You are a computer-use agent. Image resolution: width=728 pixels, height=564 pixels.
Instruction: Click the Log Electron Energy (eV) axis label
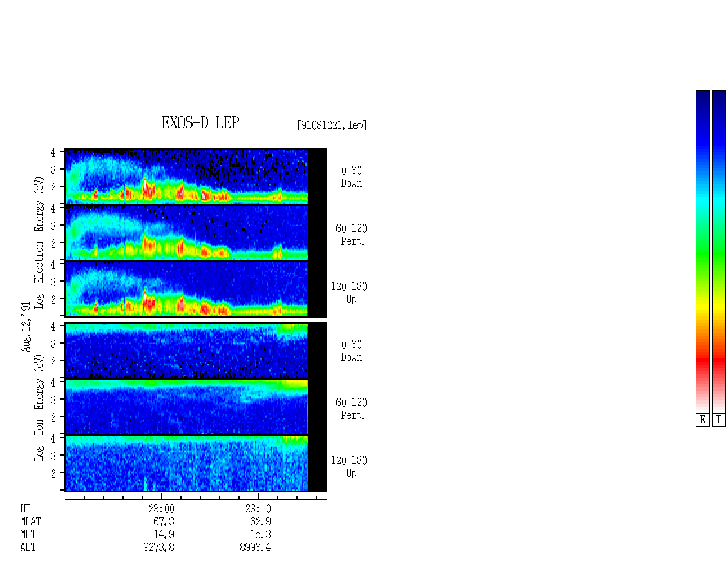pos(39,242)
